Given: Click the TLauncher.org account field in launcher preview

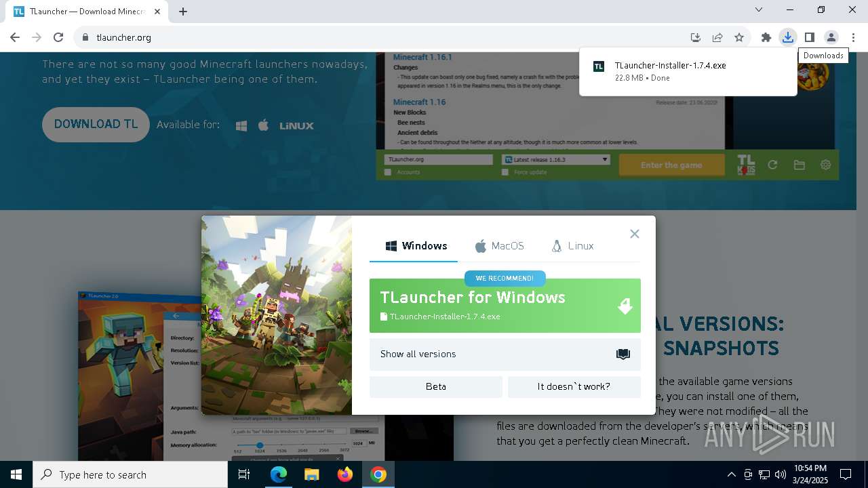Looking at the screenshot, I should coord(438,160).
